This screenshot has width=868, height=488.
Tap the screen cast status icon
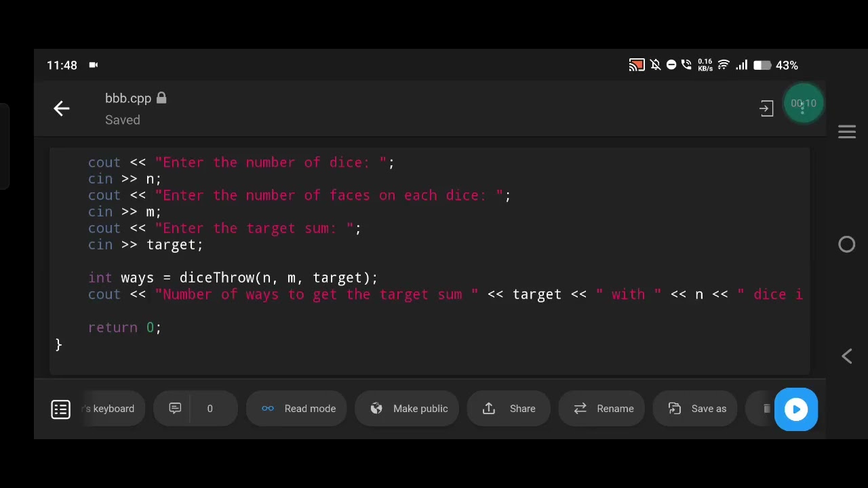pos(637,65)
